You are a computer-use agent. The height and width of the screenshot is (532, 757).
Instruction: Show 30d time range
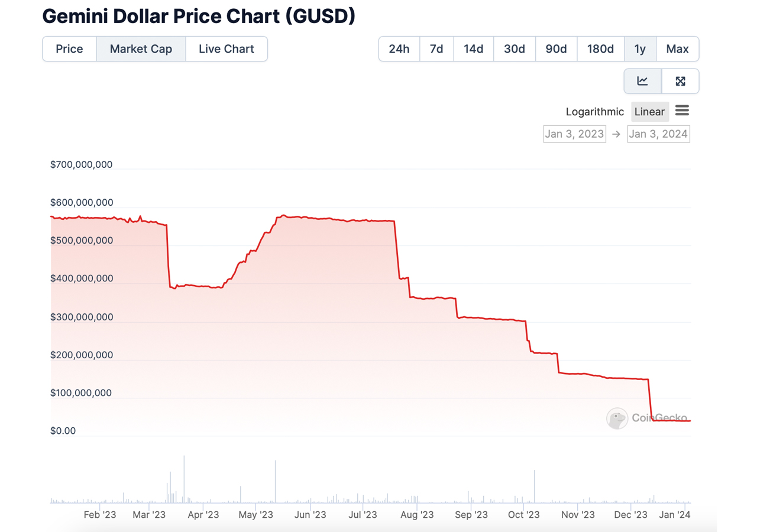515,49
